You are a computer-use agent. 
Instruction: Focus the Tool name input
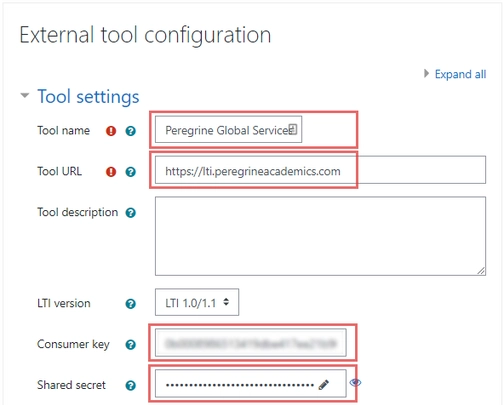pos(228,129)
